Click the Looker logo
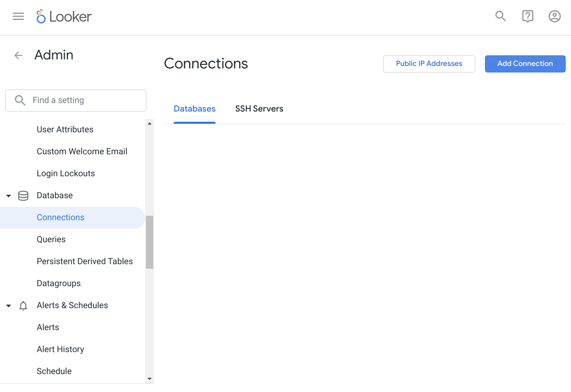Viewport: 571px width, 392px height. click(x=64, y=16)
